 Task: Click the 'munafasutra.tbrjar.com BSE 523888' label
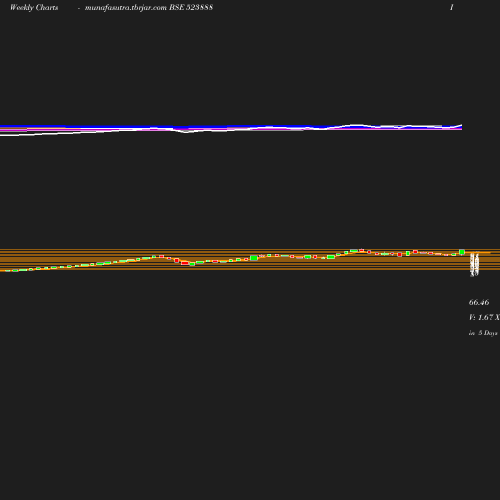tap(149, 8)
